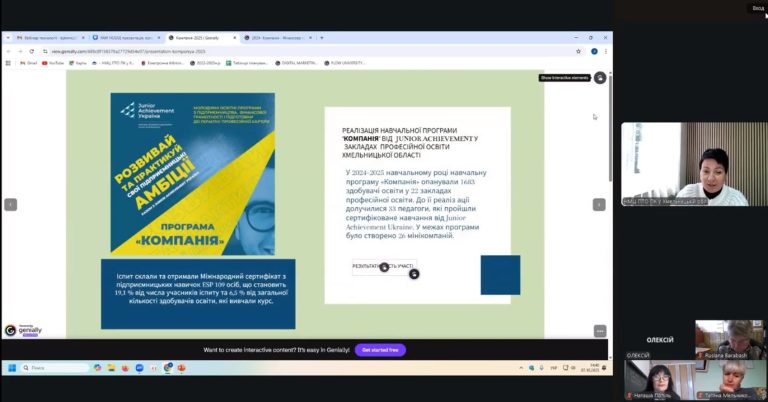Click the Show interactive elements icon
Viewport: 768px width, 402px height.
pos(600,77)
